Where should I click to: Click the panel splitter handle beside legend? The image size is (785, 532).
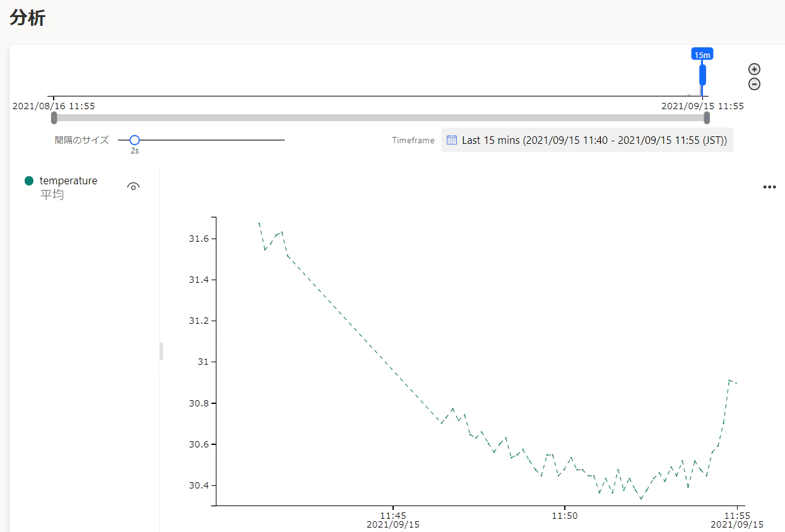pyautogui.click(x=162, y=351)
